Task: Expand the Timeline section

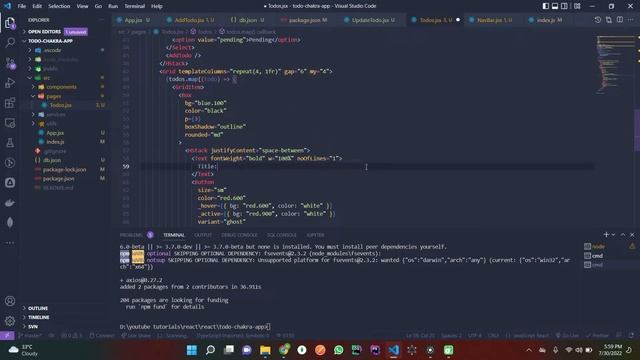Action: (x=39, y=317)
